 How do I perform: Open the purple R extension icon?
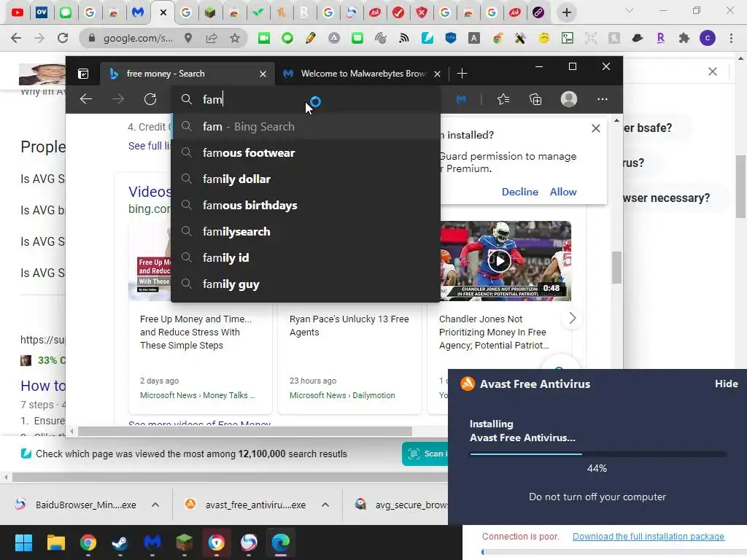tap(660, 38)
